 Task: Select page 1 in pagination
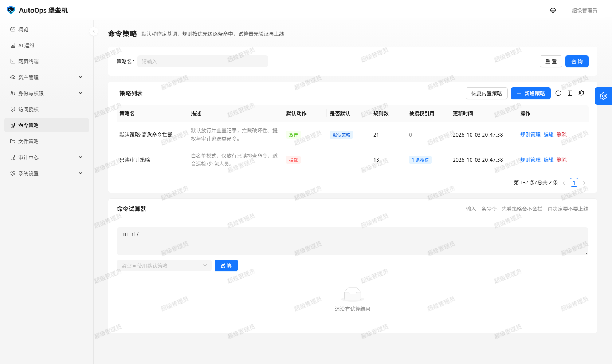(x=574, y=183)
